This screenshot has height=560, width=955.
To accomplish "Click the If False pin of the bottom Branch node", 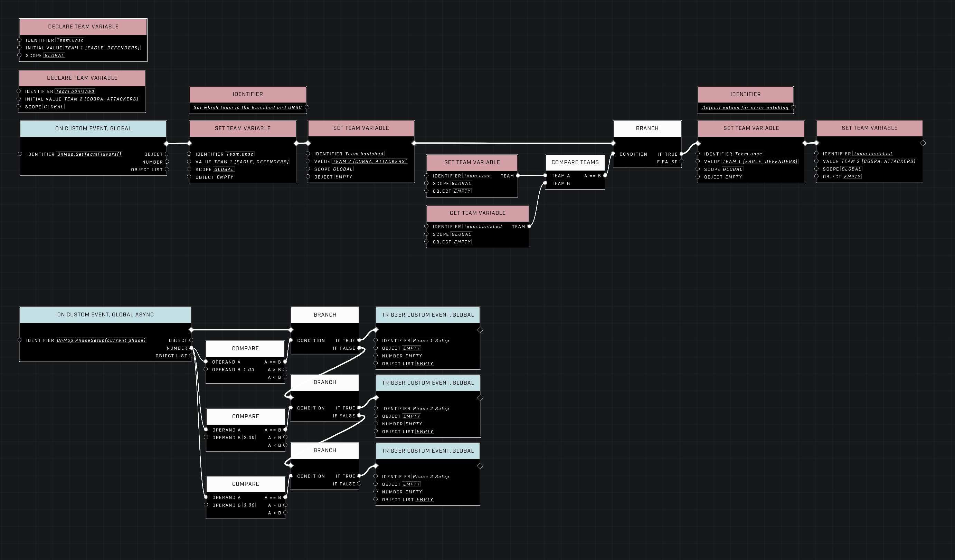I will (359, 484).
